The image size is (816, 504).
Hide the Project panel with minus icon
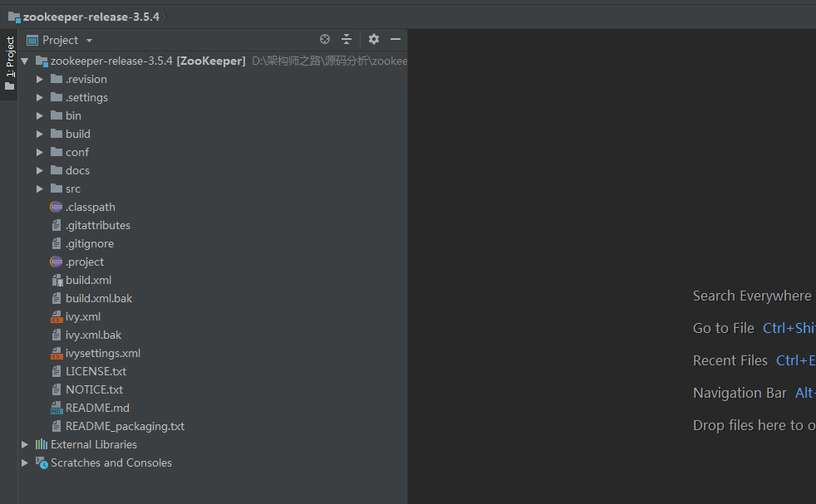point(396,39)
